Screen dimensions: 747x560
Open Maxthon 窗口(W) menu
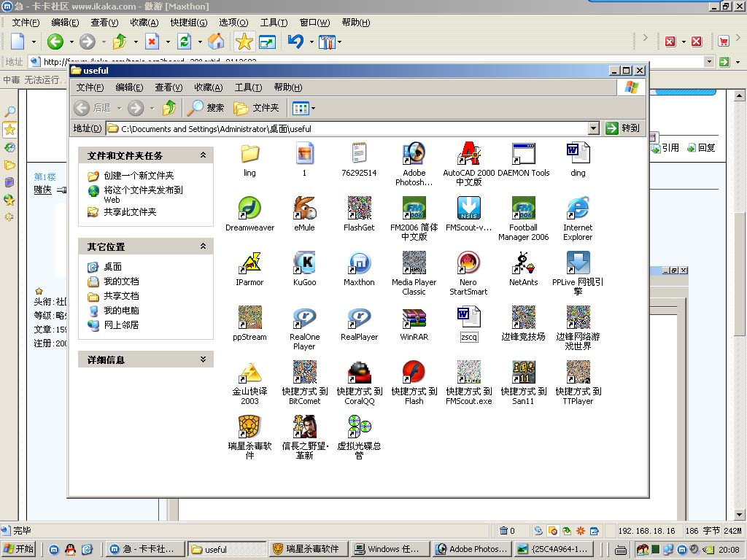coord(314,23)
